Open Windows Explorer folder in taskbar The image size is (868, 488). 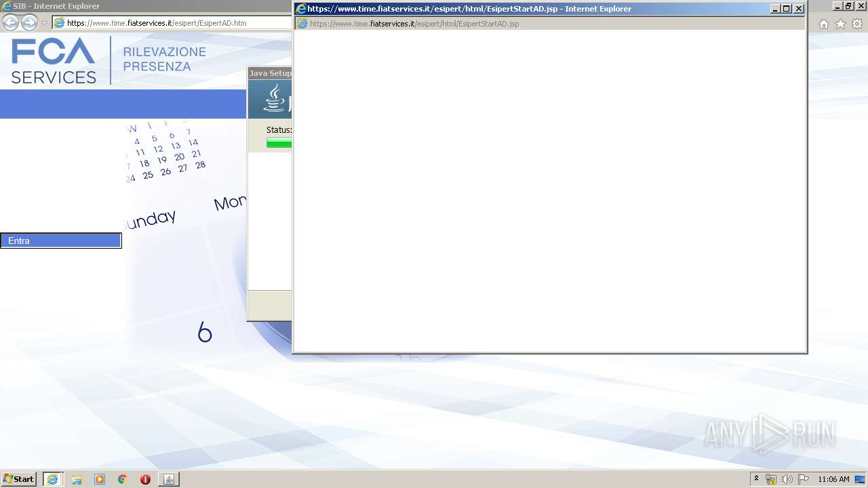tap(77, 479)
